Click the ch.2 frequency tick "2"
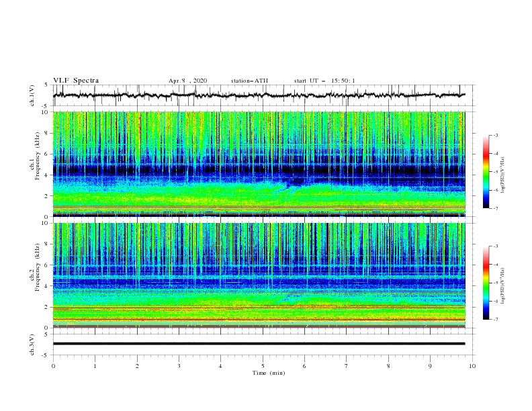This screenshot has height=411, width=532. 46,307
